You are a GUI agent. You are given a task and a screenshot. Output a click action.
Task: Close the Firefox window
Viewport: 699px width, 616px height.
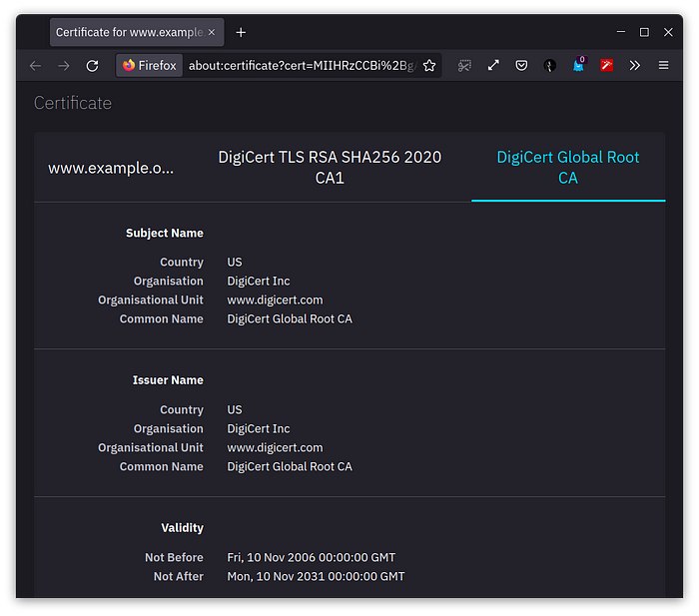(x=668, y=32)
